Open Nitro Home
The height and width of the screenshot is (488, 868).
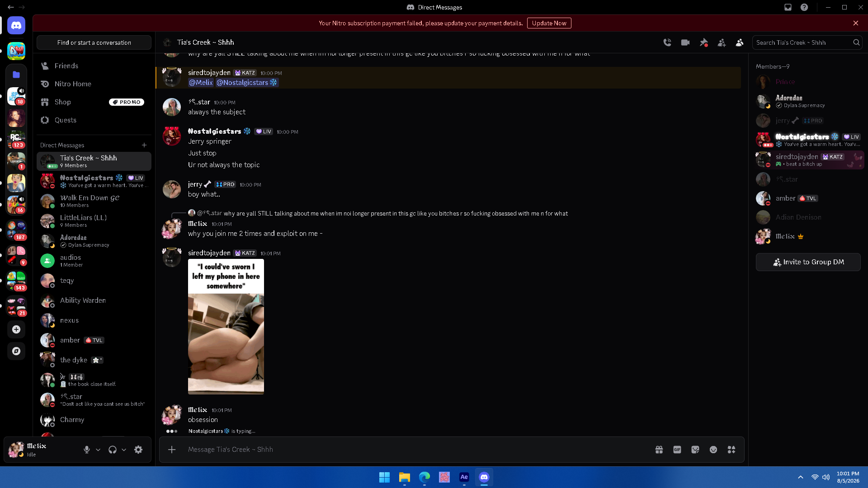[x=94, y=84]
